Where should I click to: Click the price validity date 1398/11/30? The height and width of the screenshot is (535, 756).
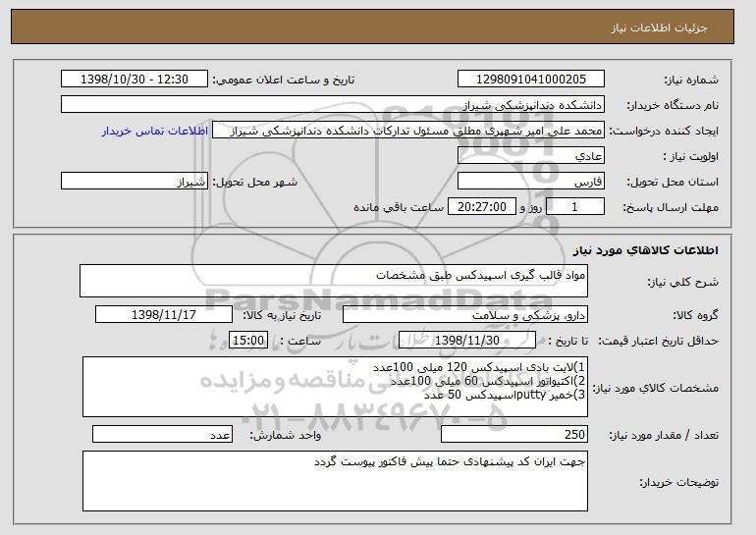click(467, 341)
